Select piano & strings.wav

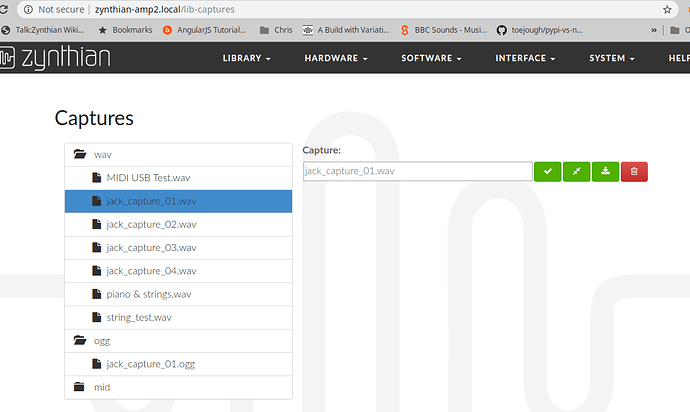[x=178, y=294]
